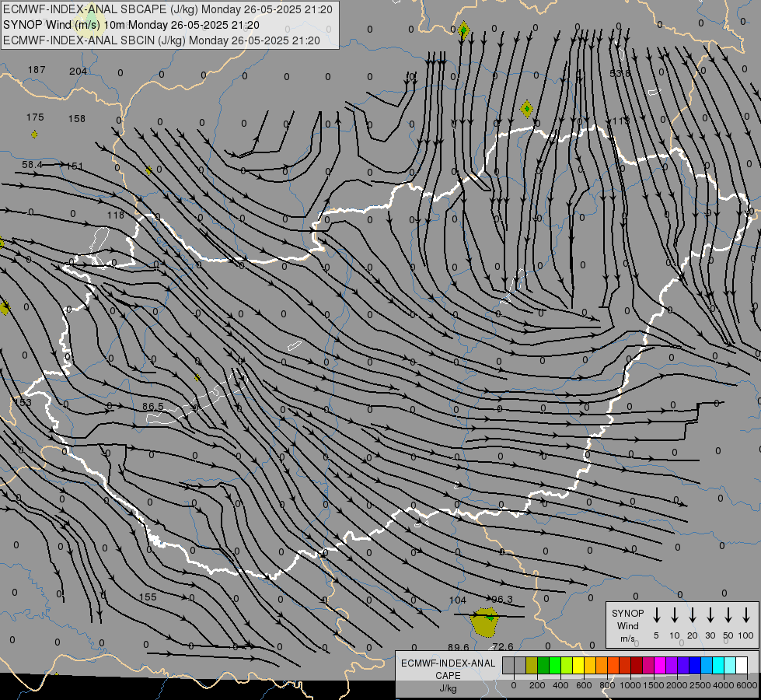Click the J/kg unit label in legend
The image size is (761, 700).
(448, 688)
